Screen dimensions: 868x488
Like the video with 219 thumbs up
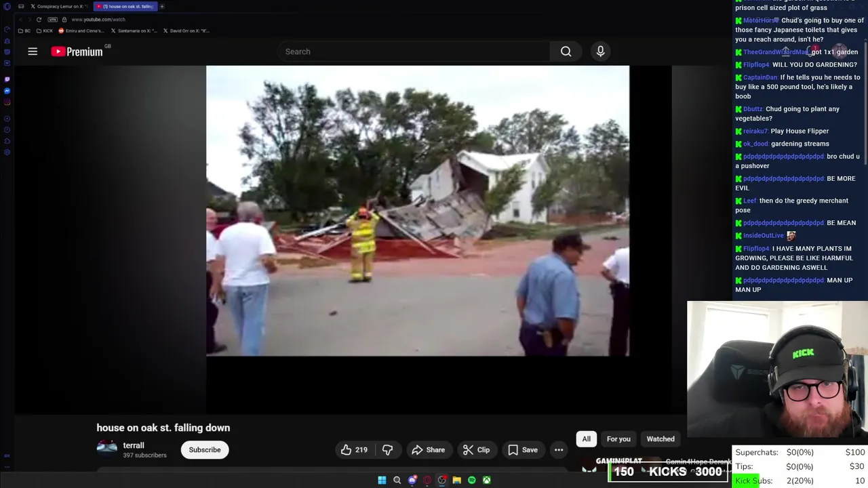click(354, 450)
